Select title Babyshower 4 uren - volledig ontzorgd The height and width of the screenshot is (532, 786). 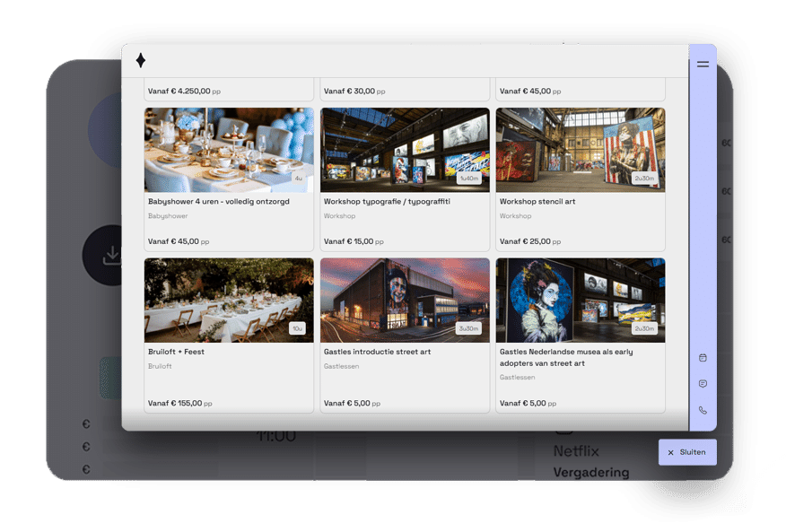[x=219, y=202]
